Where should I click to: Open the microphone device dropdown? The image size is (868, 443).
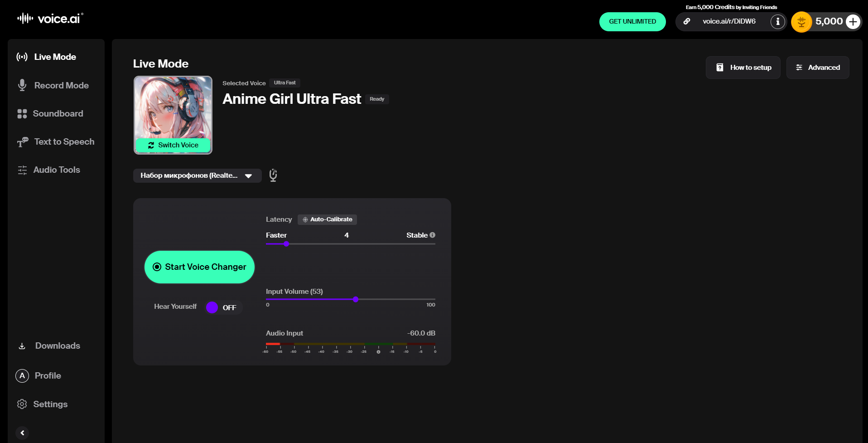click(x=197, y=175)
